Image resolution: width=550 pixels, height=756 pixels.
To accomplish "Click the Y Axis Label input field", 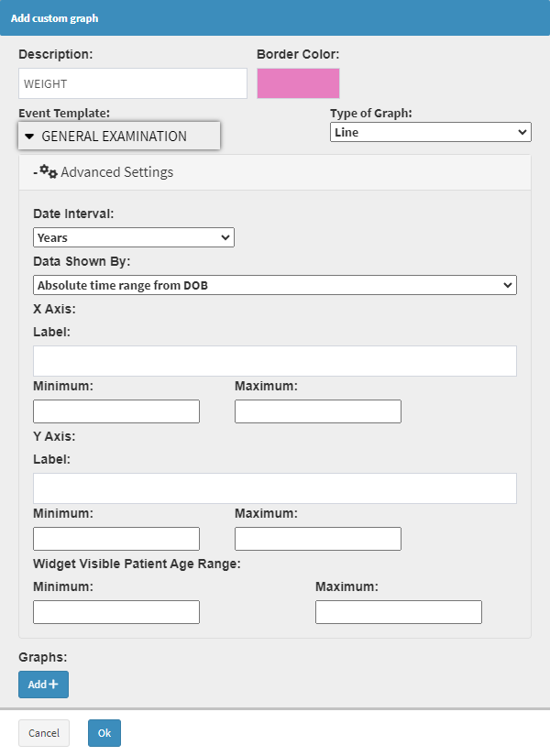I will pyautogui.click(x=275, y=488).
